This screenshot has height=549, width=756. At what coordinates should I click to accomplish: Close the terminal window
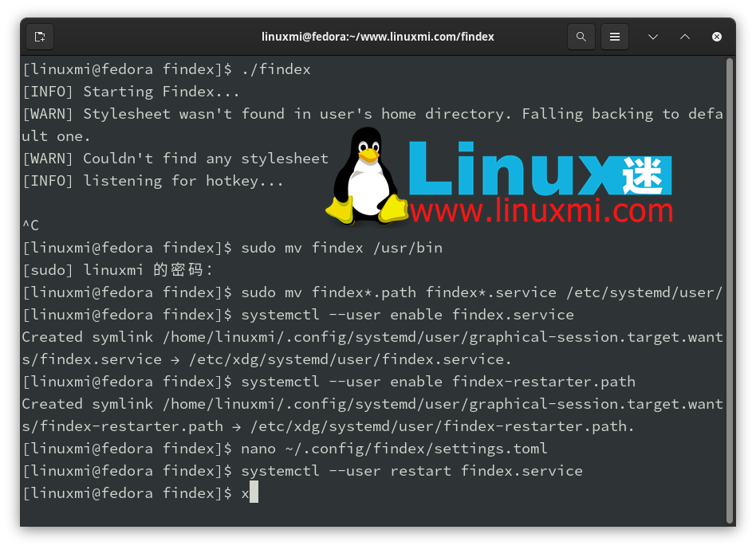717,37
